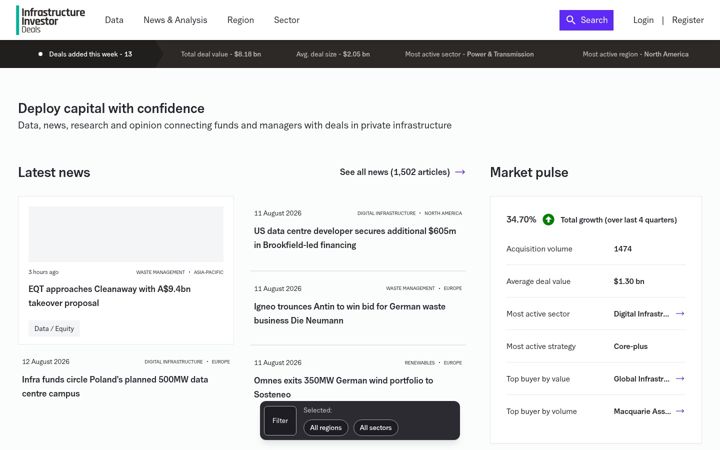Click the Filter button
The height and width of the screenshot is (450, 720).
[280, 421]
